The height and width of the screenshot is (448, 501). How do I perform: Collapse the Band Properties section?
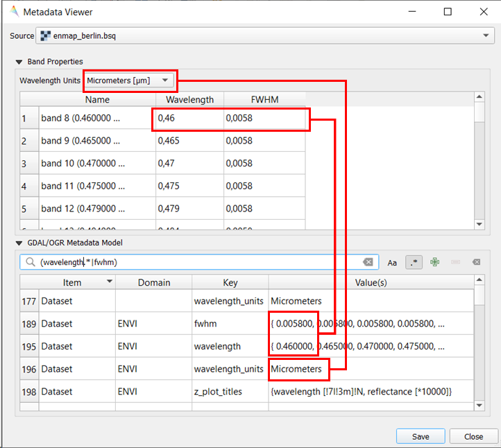(x=19, y=62)
